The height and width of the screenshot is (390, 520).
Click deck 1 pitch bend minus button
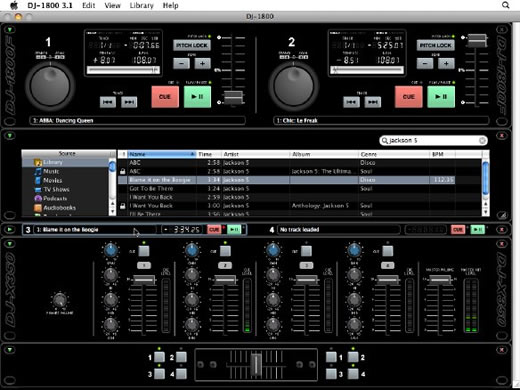181,63
